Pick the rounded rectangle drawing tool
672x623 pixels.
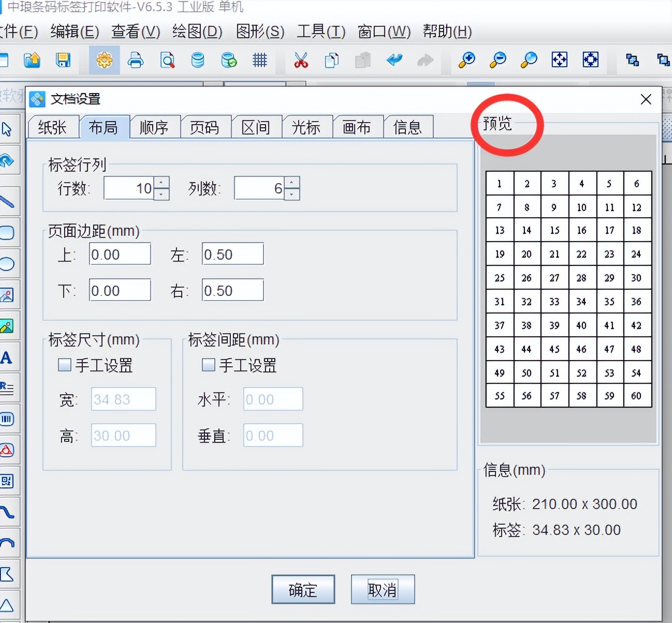(x=7, y=232)
